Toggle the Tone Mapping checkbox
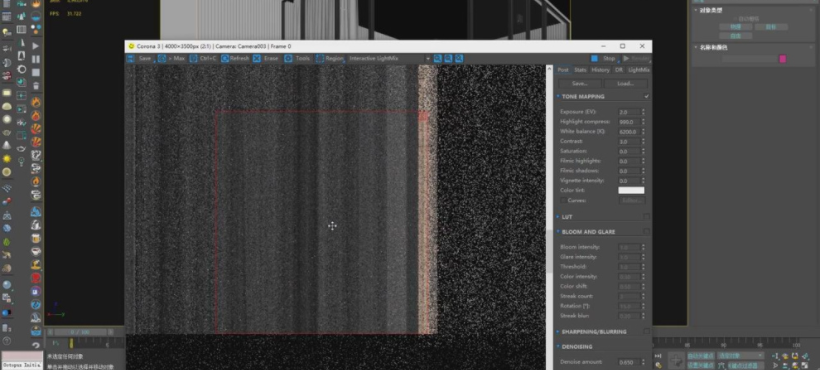Screen dimensions: 820x370 point(647,97)
